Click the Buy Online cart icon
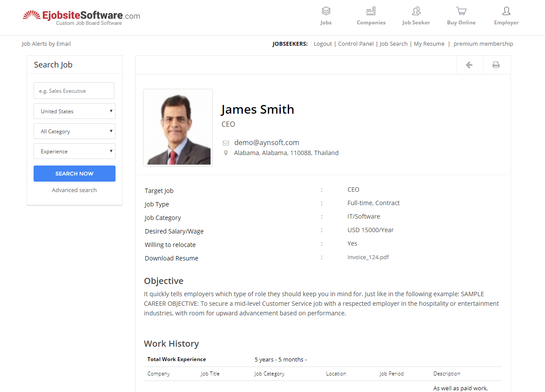 461,11
